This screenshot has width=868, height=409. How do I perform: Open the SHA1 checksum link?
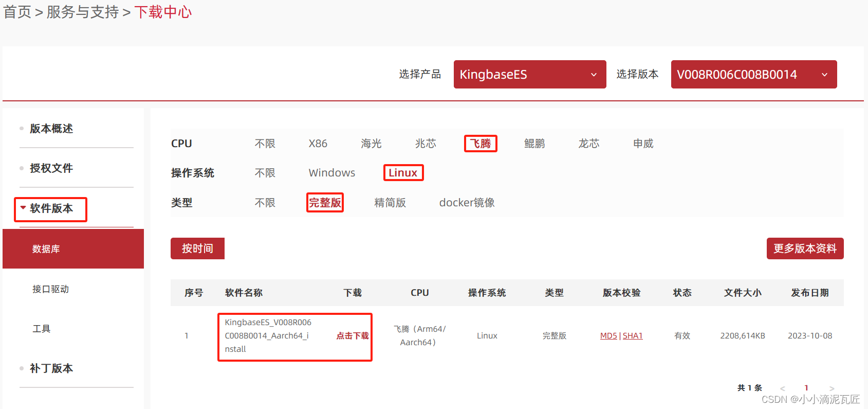coord(633,336)
